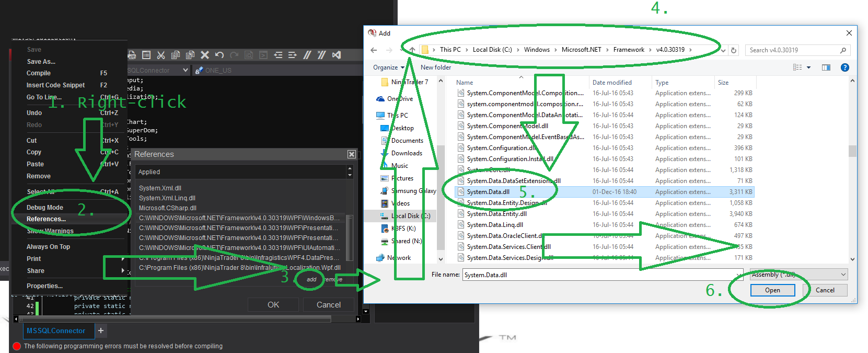Select Downloads in navigation pane

pyautogui.click(x=407, y=153)
